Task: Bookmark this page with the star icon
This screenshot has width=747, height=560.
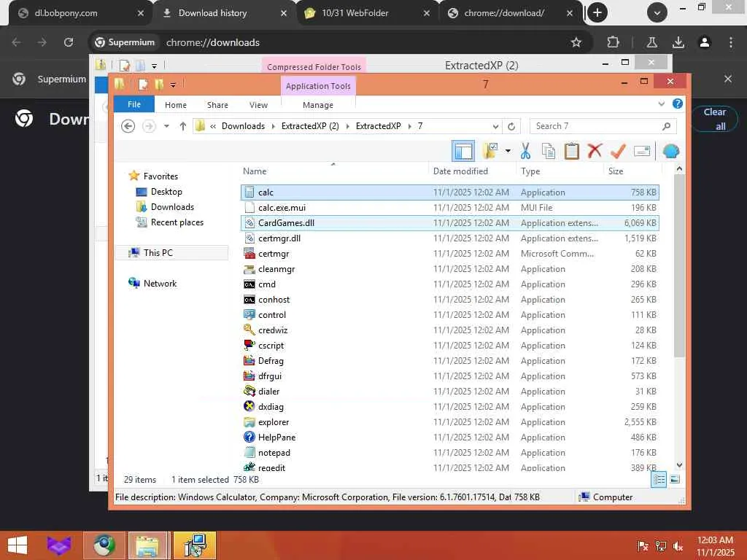Action: point(576,42)
